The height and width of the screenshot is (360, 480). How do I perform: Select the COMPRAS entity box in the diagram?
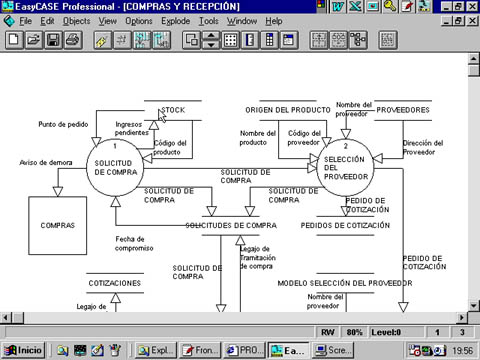[58, 226]
